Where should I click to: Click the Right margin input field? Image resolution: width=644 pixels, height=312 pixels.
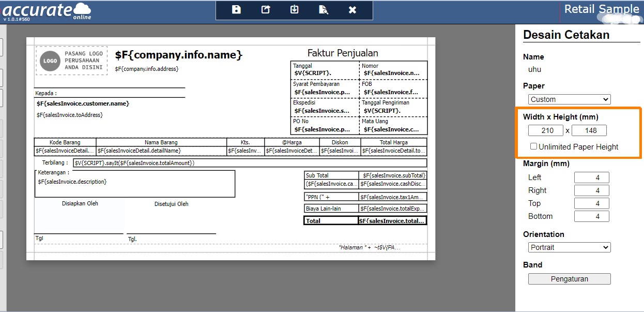click(592, 190)
